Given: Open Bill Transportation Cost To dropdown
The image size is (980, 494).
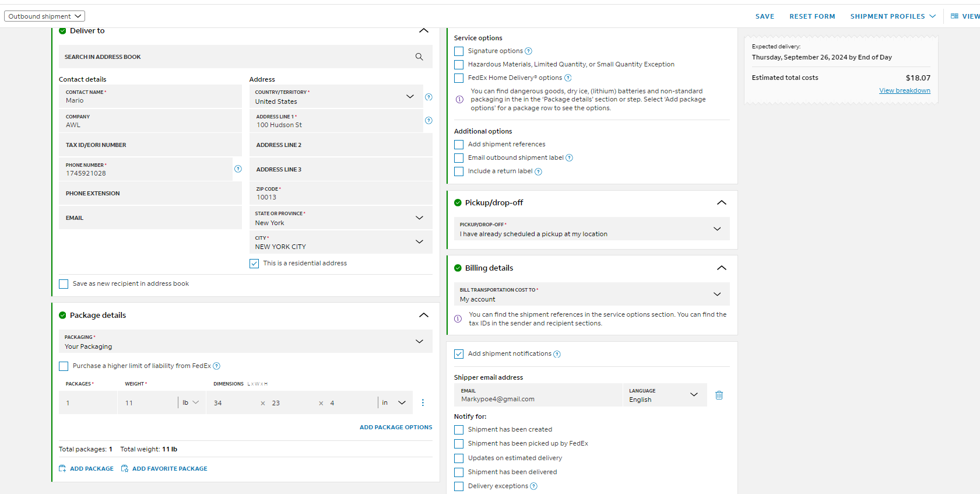Looking at the screenshot, I should 592,294.
